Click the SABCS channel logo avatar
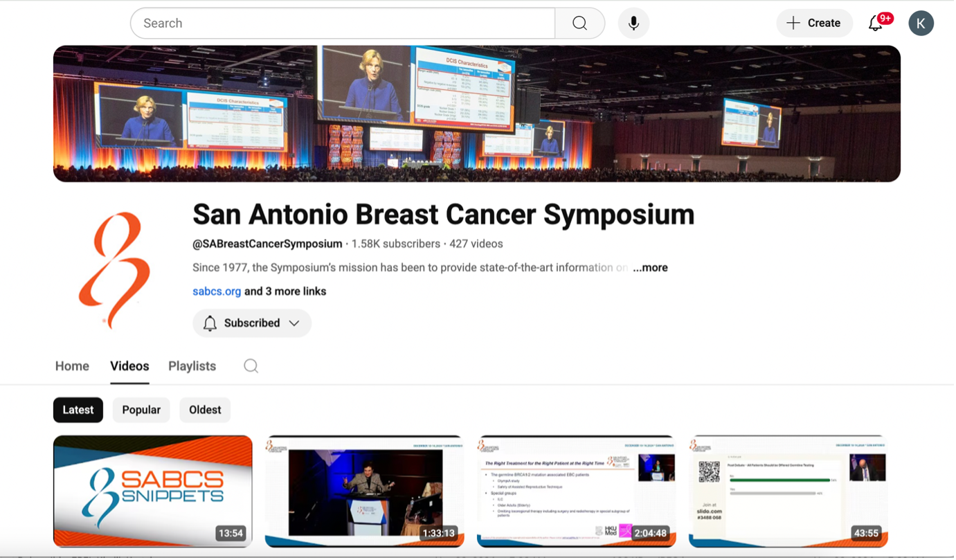Viewport: 956px width, 560px height. click(x=115, y=270)
